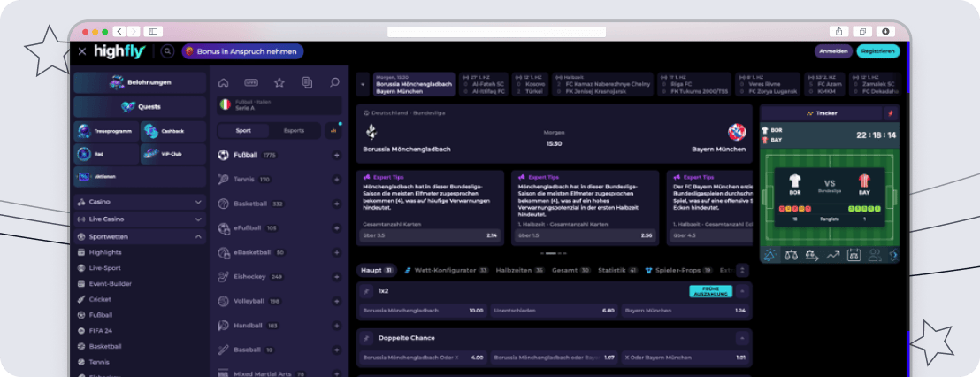Close the sidebar with the X icon
The image size is (980, 377).
click(x=82, y=51)
